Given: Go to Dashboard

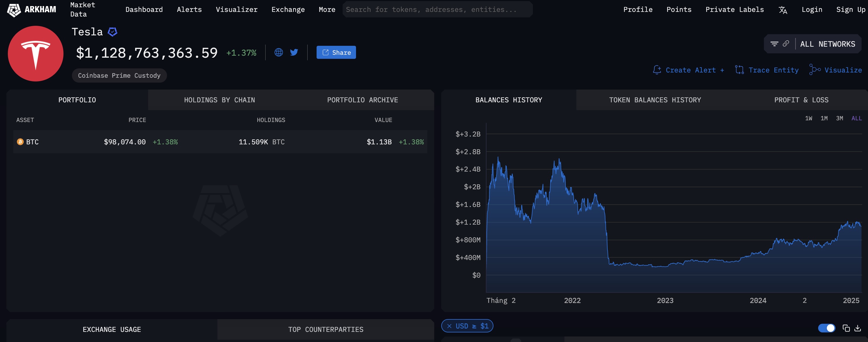Looking at the screenshot, I should pyautogui.click(x=144, y=10).
